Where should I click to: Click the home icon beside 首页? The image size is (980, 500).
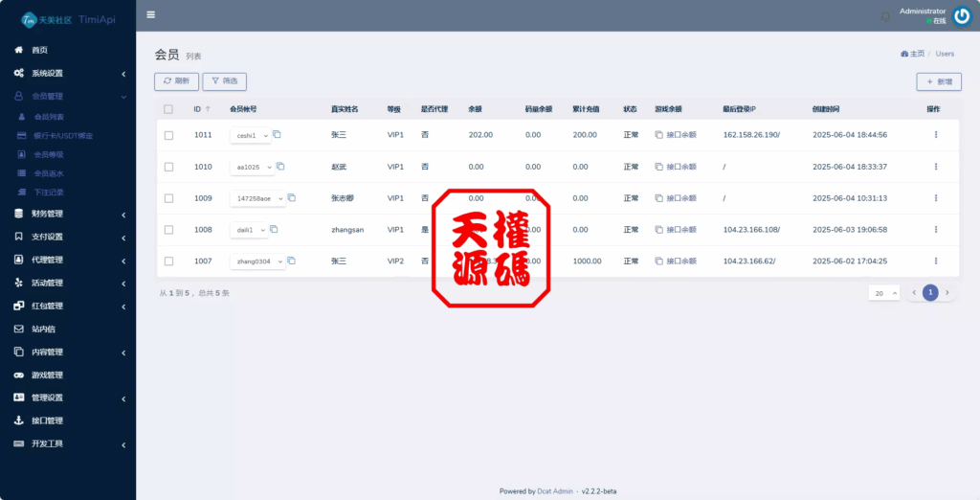(19, 50)
